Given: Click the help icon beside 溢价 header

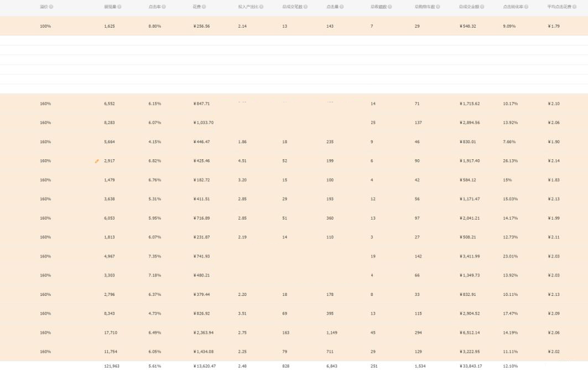Looking at the screenshot, I should [x=51, y=7].
